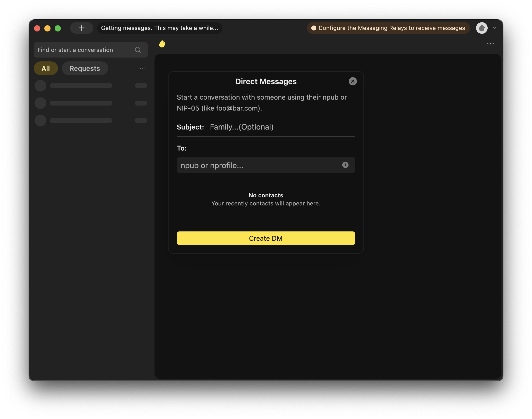Click the plus new conversation button

(81, 28)
